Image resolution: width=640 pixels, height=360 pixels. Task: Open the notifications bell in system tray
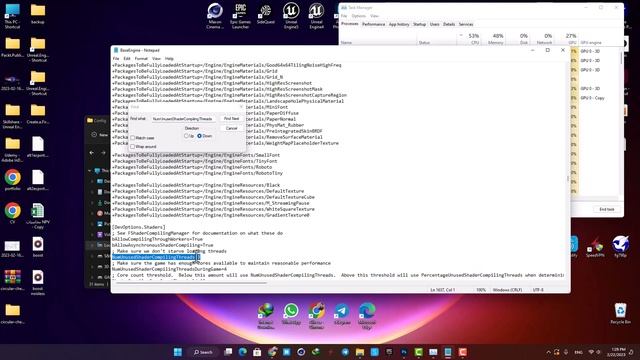pos(631,352)
